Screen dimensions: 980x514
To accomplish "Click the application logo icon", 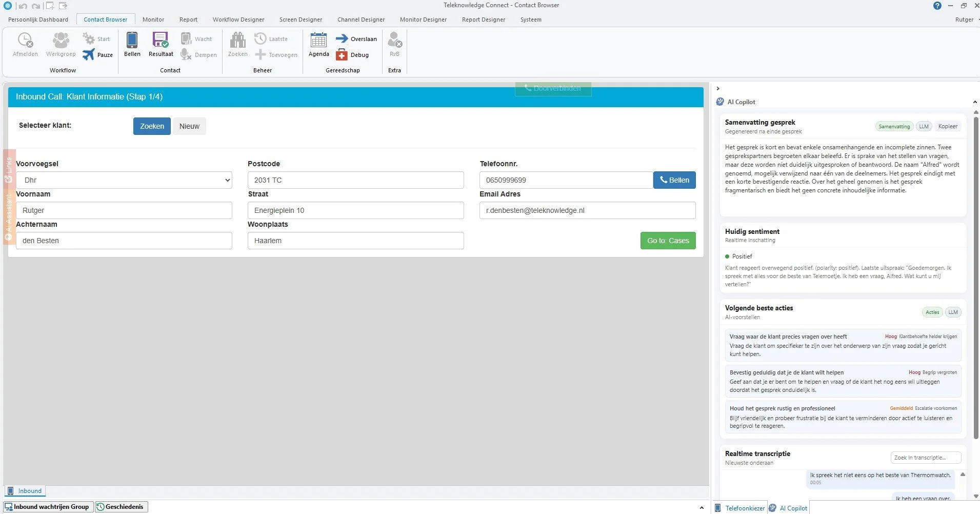I will pos(7,6).
